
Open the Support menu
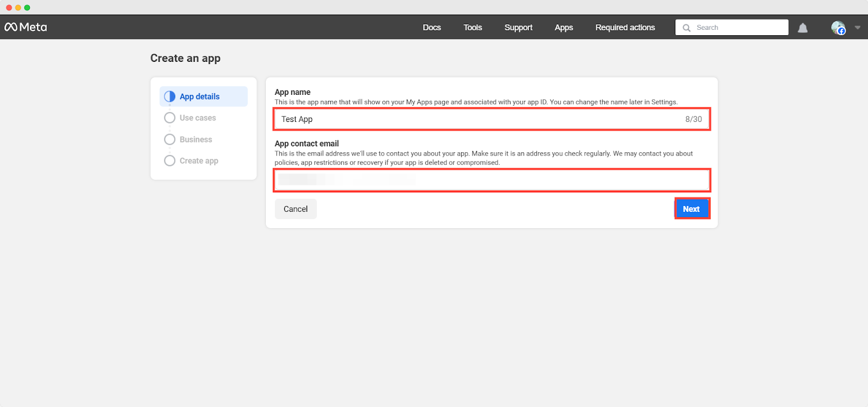518,28
